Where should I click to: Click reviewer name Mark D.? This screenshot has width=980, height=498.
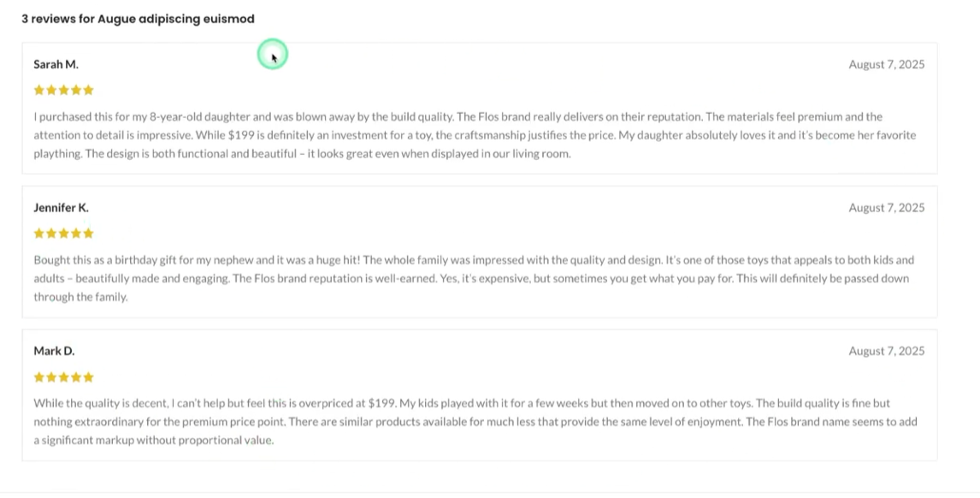(54, 352)
